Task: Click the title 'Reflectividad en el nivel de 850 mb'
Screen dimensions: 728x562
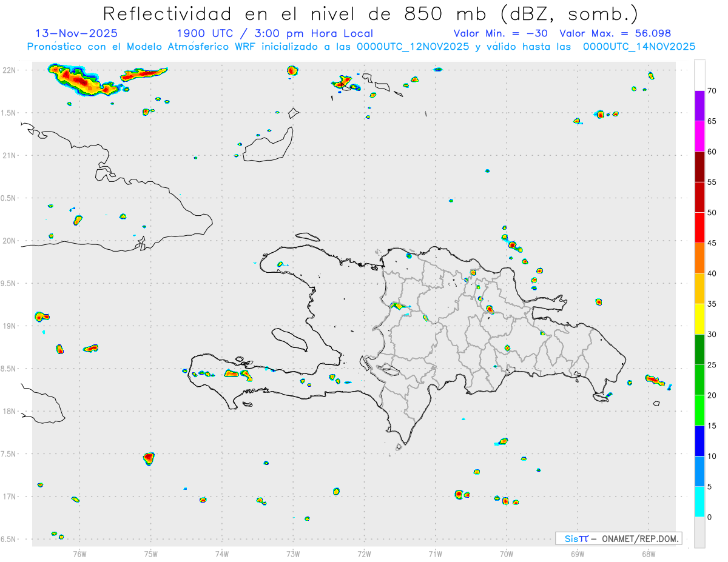Action: pyautogui.click(x=294, y=13)
